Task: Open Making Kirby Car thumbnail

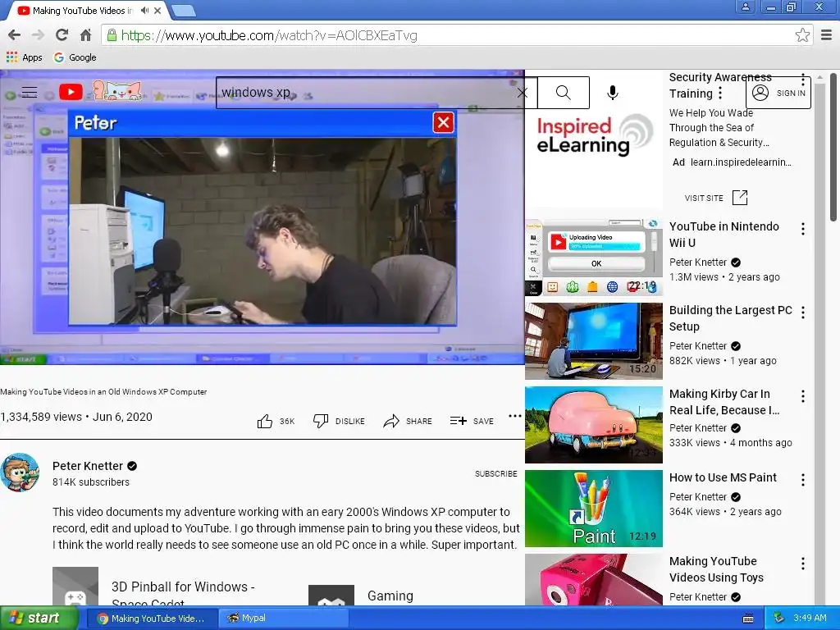Action: 594,425
